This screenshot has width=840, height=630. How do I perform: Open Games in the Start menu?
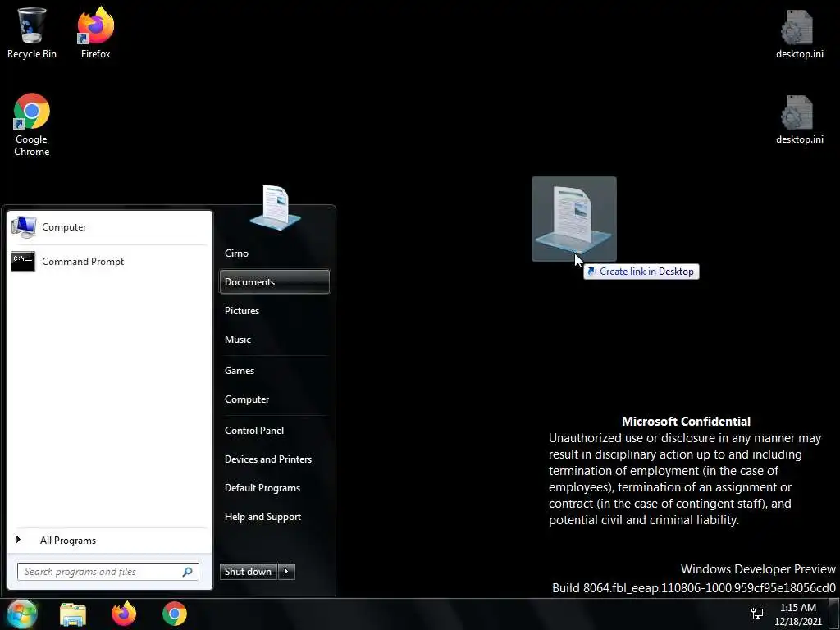pos(274,371)
